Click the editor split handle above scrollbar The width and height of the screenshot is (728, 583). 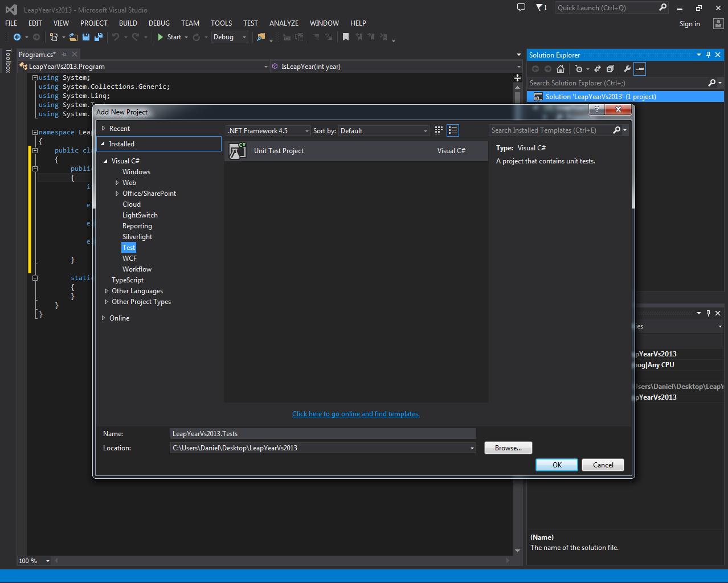517,77
